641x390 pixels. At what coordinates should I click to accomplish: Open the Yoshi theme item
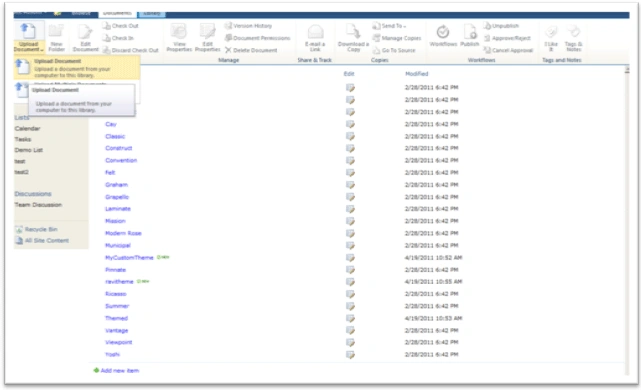tap(112, 356)
